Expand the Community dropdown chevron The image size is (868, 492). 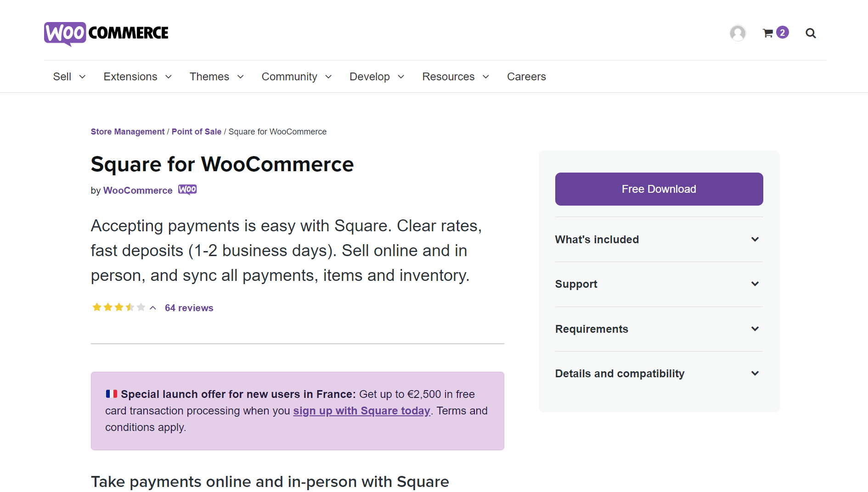tap(328, 77)
